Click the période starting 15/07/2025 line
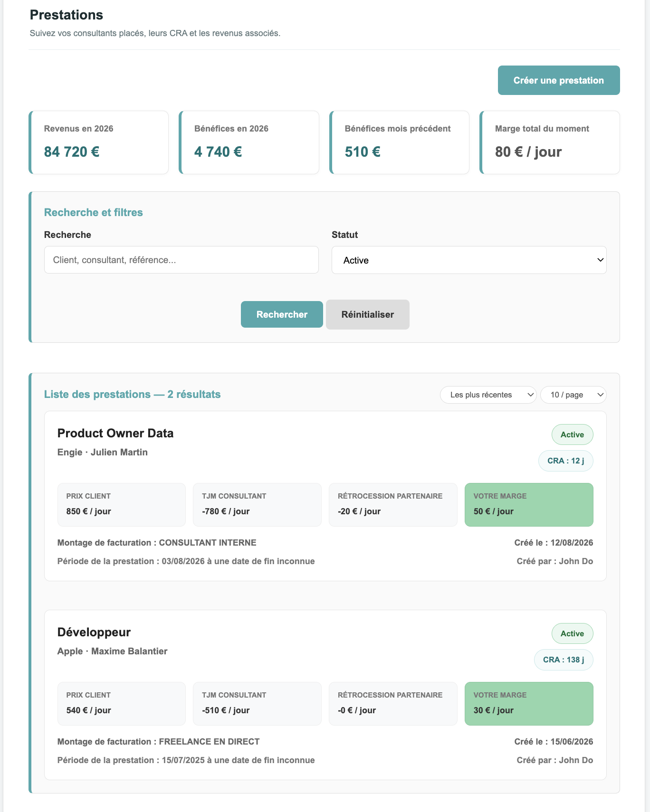Viewport: 650px width, 812px height. pos(186,760)
